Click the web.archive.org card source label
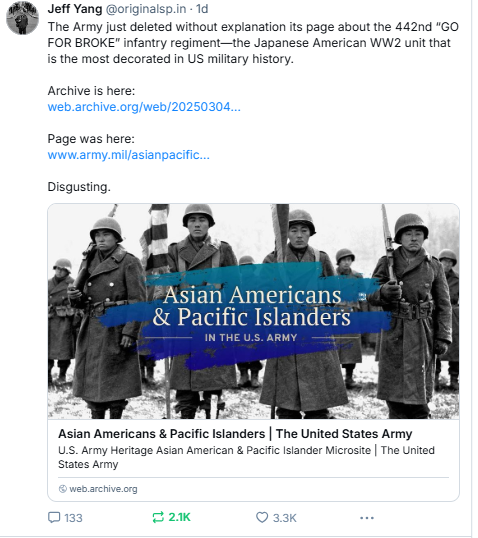 [103, 489]
